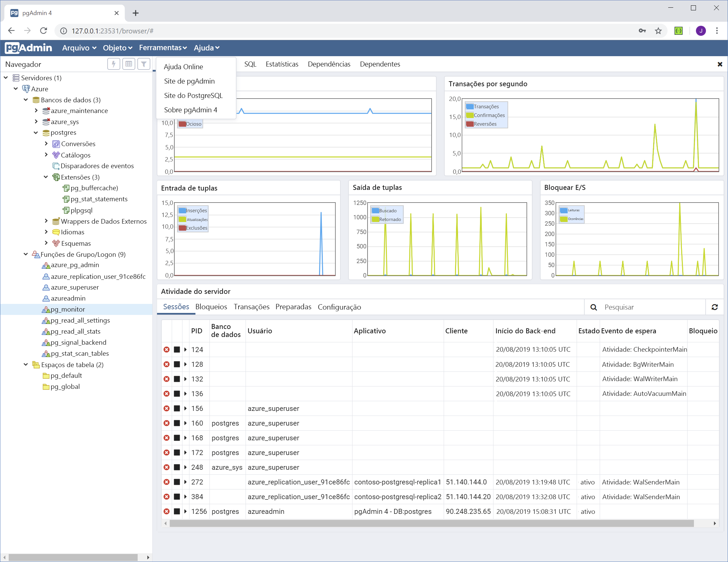Click the Query Tool lightning icon

click(114, 64)
